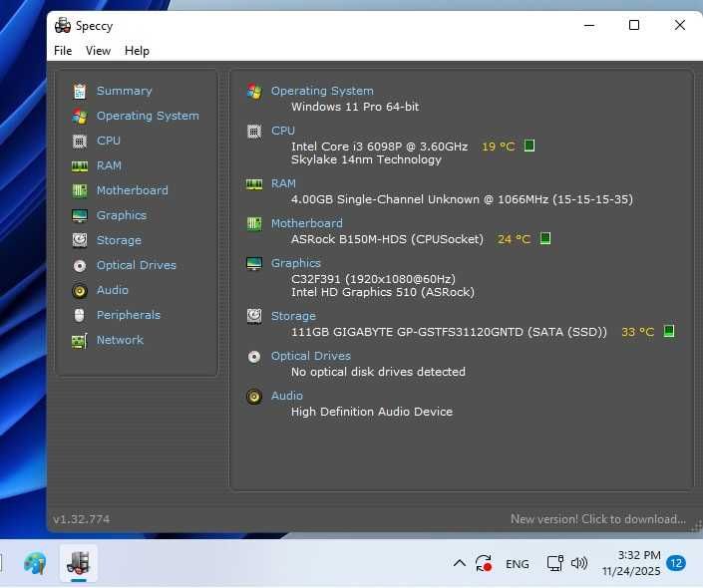The image size is (703, 588).
Task: Open the Audio sidebar section
Action: [x=113, y=291]
